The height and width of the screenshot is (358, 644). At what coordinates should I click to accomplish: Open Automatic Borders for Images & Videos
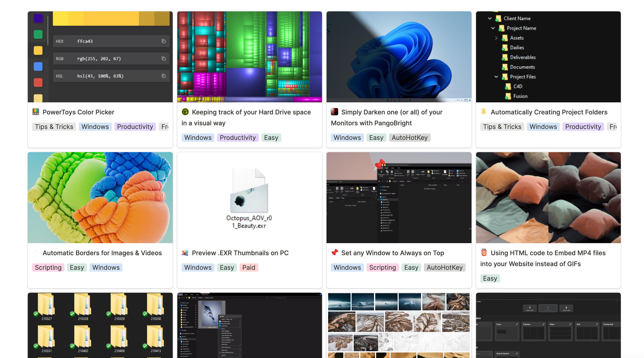pos(102,253)
